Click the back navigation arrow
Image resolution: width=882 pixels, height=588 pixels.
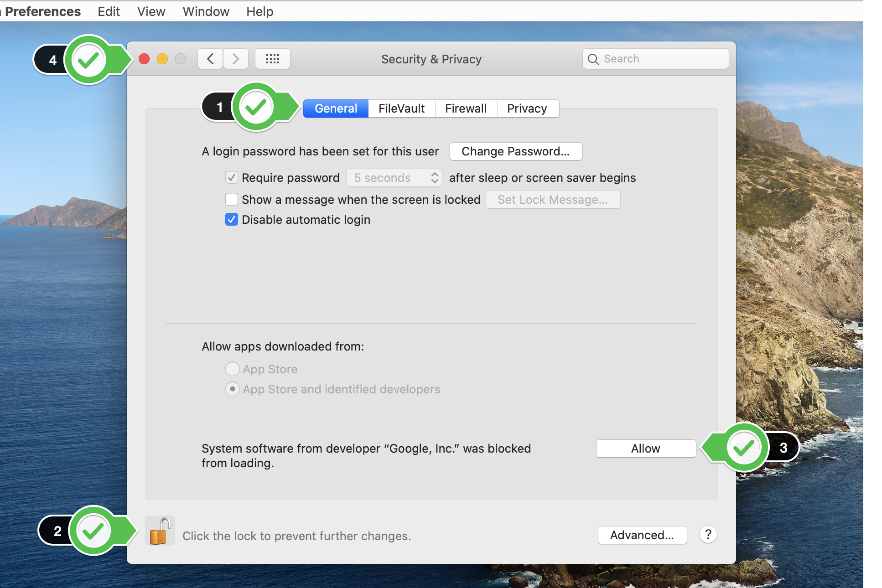coord(210,59)
